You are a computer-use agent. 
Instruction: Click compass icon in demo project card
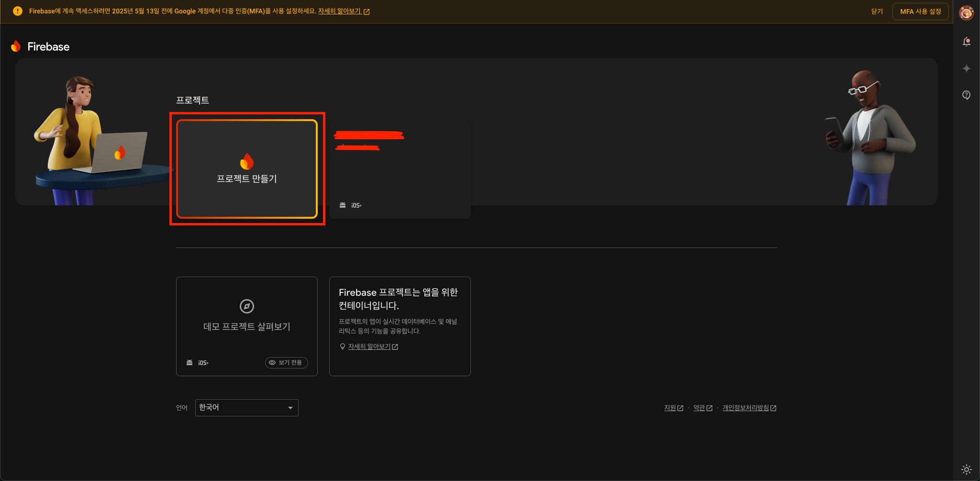click(247, 306)
